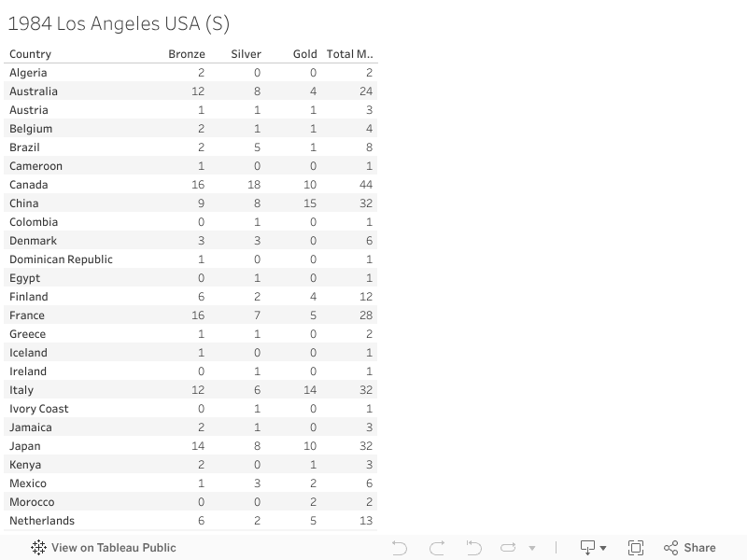Click the Bronze column header

pos(187,54)
